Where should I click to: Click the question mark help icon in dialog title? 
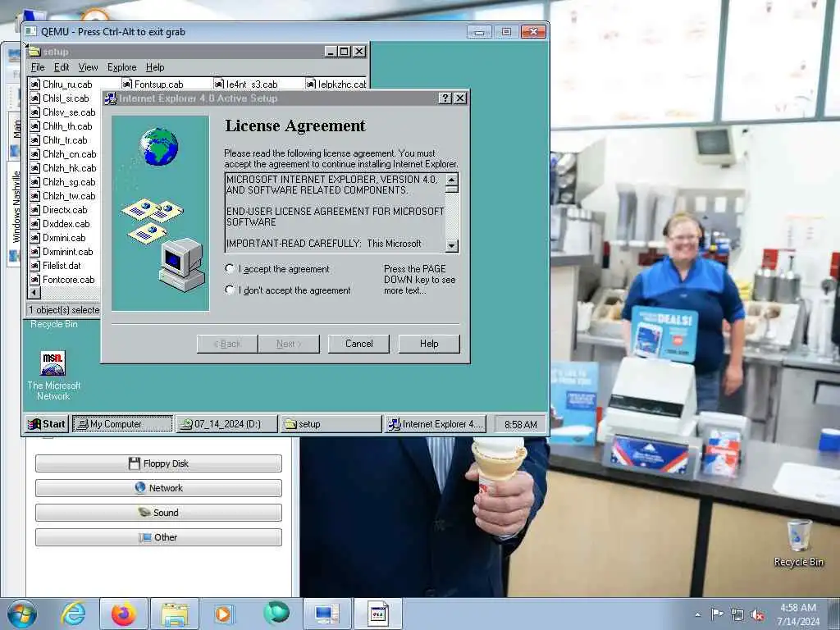(x=445, y=98)
